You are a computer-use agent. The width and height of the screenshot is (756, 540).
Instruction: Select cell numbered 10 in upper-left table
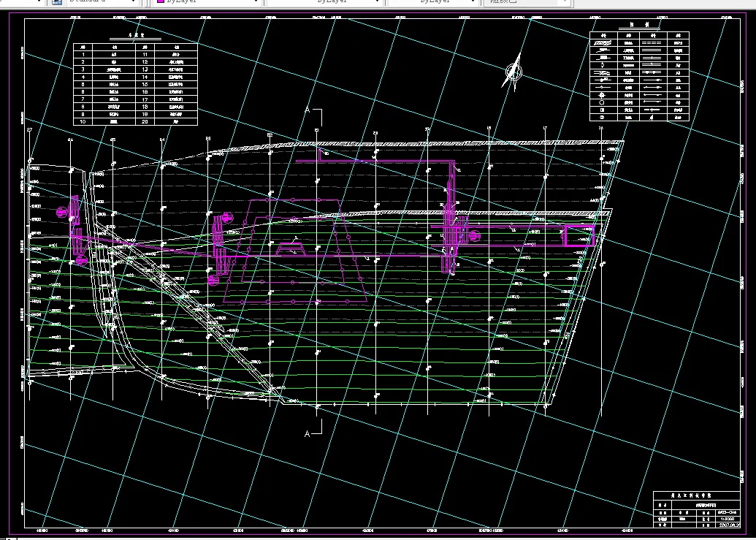[x=83, y=121]
